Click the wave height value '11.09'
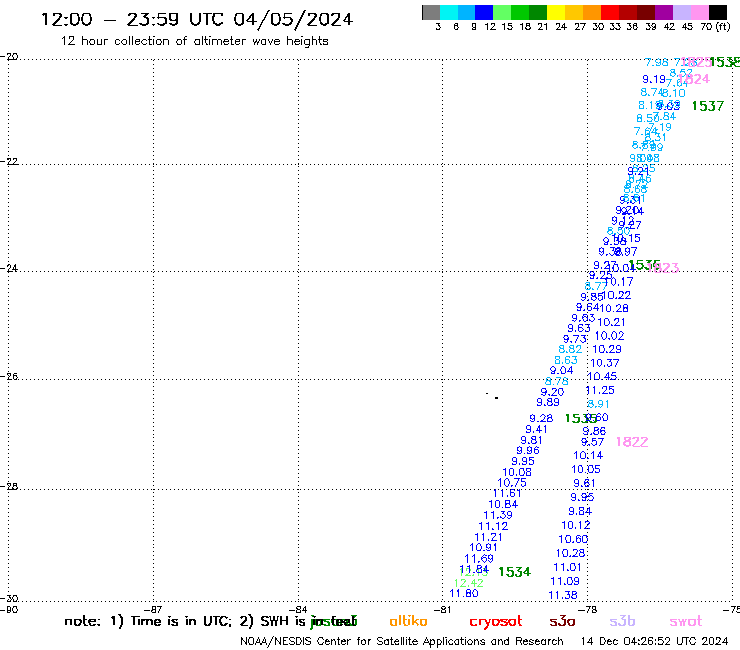The height and width of the screenshot is (650, 740). click(x=564, y=581)
